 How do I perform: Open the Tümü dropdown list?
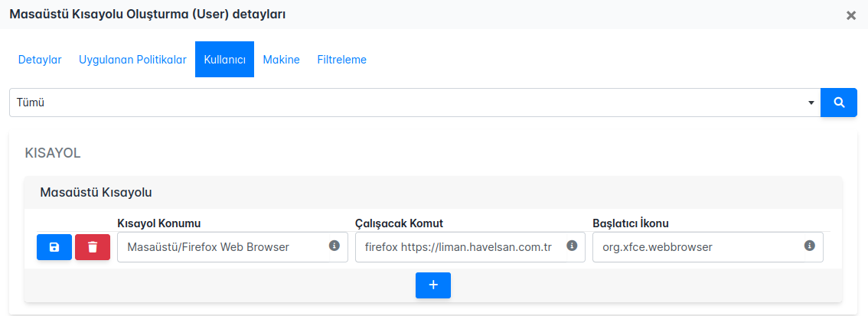click(413, 103)
